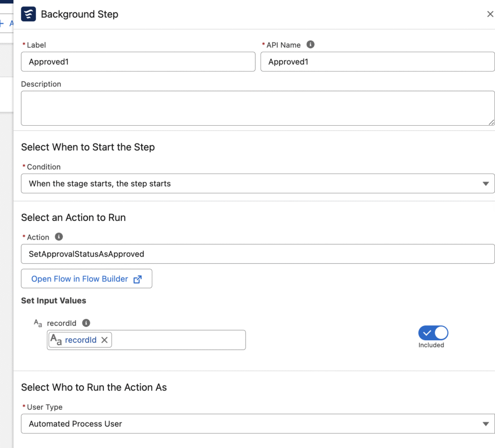Click the Description resize handle
495x448 pixels.
pyautogui.click(x=491, y=122)
